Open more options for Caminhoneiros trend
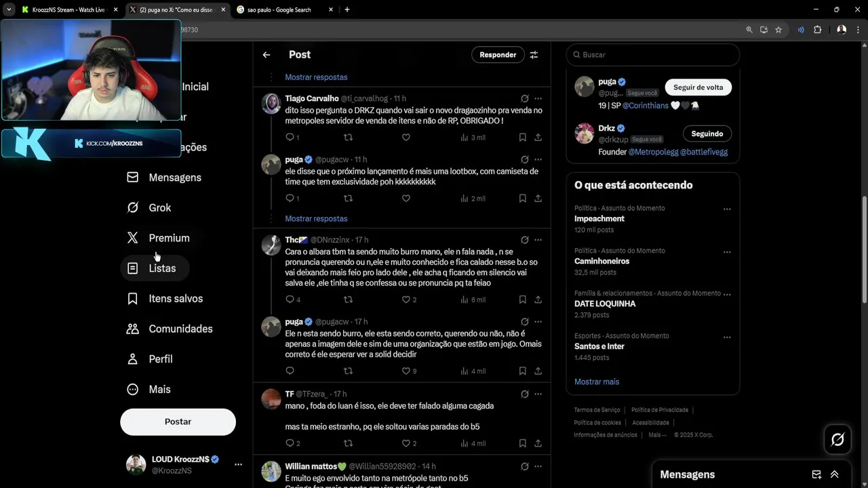The image size is (868, 488). tap(727, 251)
